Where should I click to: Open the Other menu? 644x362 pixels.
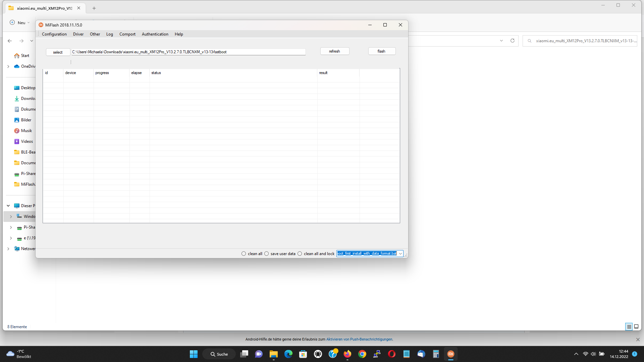pyautogui.click(x=95, y=34)
